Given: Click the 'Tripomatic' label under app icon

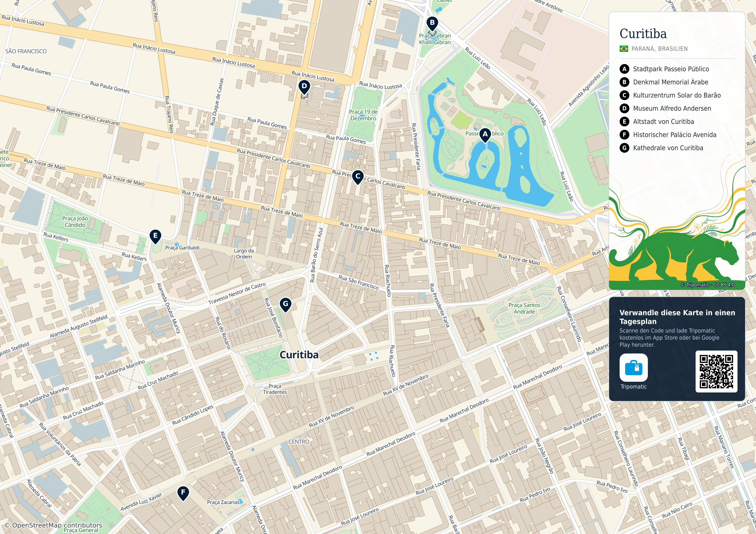Looking at the screenshot, I should [x=633, y=387].
